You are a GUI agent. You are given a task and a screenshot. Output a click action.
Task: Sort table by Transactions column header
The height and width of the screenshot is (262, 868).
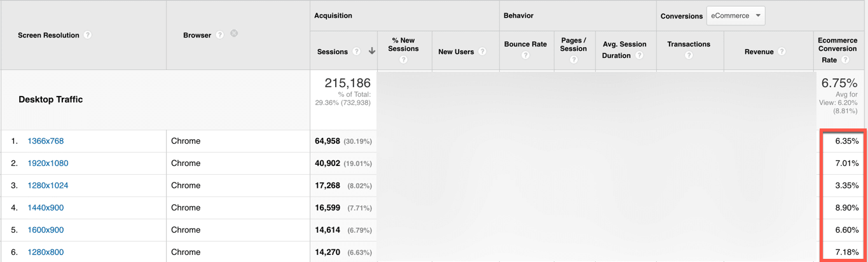(689, 44)
